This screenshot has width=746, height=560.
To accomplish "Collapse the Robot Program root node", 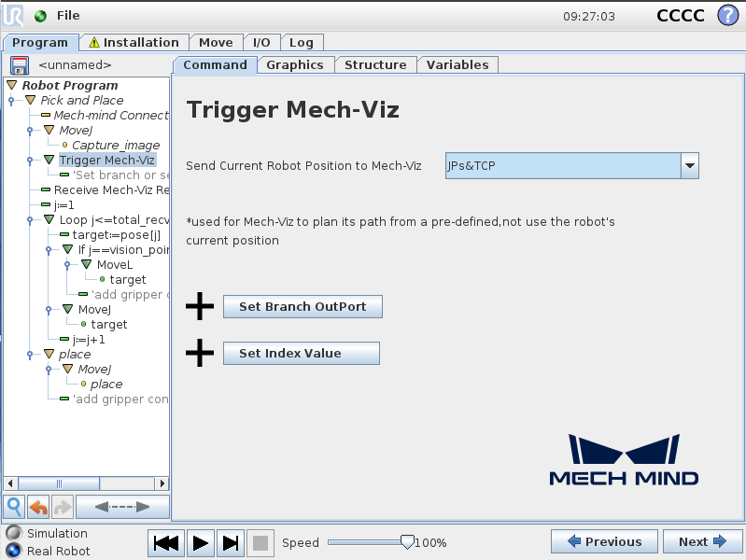I will click(12, 85).
